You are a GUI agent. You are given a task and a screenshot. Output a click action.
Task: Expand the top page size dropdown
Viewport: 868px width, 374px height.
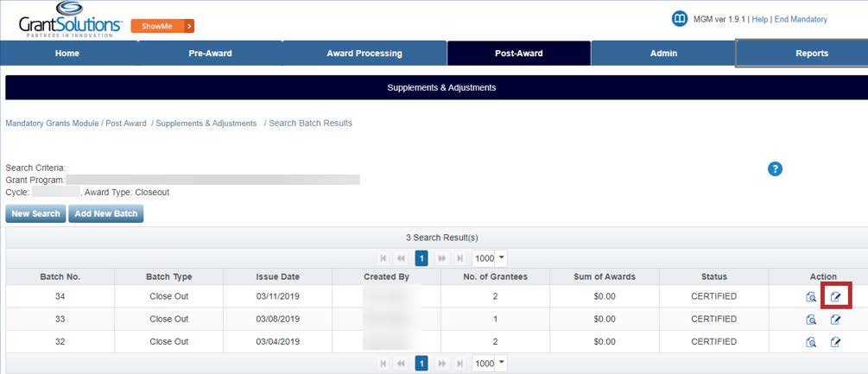490,257
